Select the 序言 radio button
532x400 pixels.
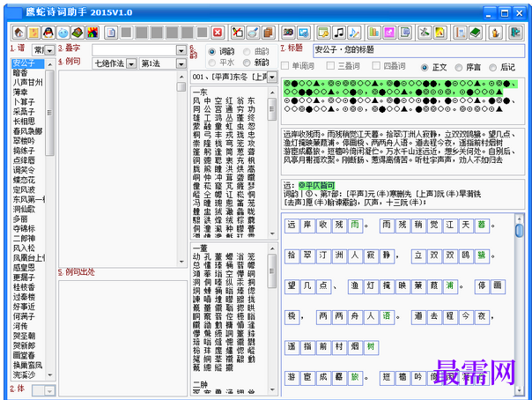click(x=458, y=68)
